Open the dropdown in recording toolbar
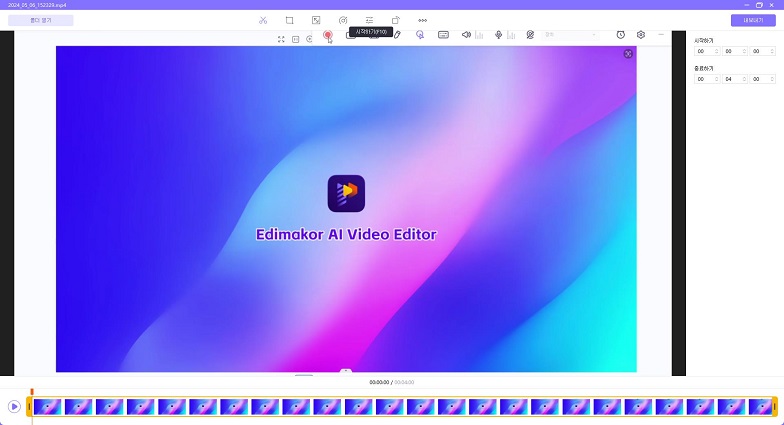 point(571,35)
